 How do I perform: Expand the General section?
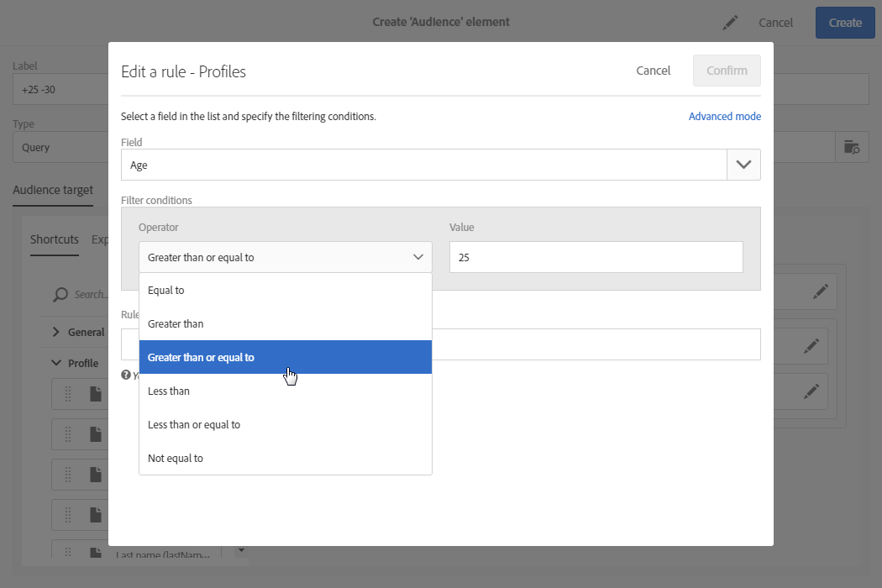coord(56,332)
